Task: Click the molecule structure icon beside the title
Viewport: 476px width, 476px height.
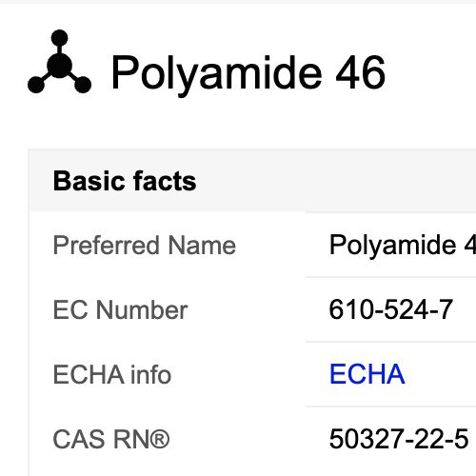Action: (59, 62)
